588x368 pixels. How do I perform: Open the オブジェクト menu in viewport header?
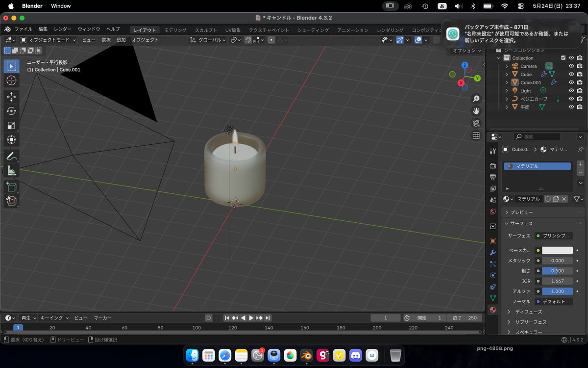(145, 40)
